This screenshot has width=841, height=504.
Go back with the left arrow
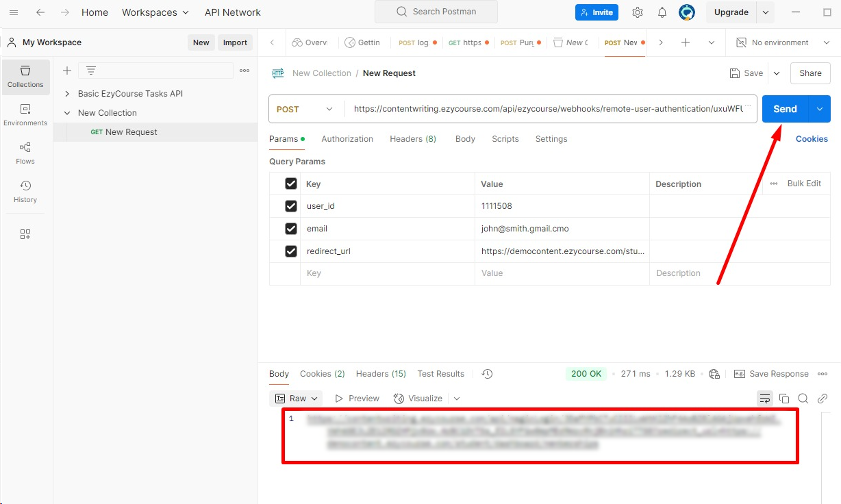pyautogui.click(x=40, y=12)
